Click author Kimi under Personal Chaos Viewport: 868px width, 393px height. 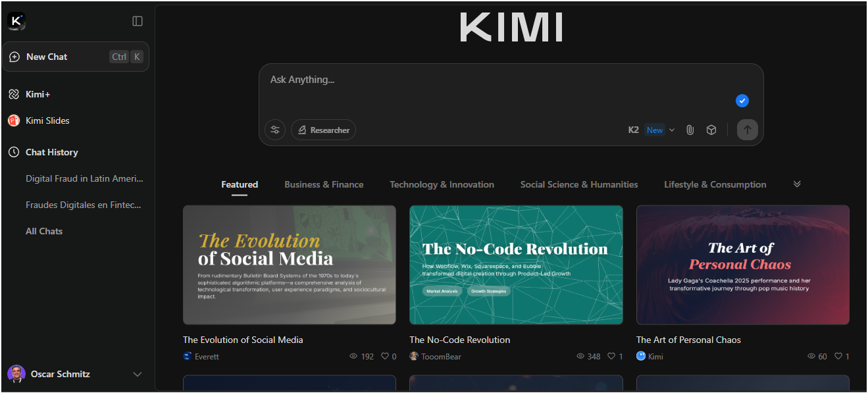pyautogui.click(x=655, y=356)
